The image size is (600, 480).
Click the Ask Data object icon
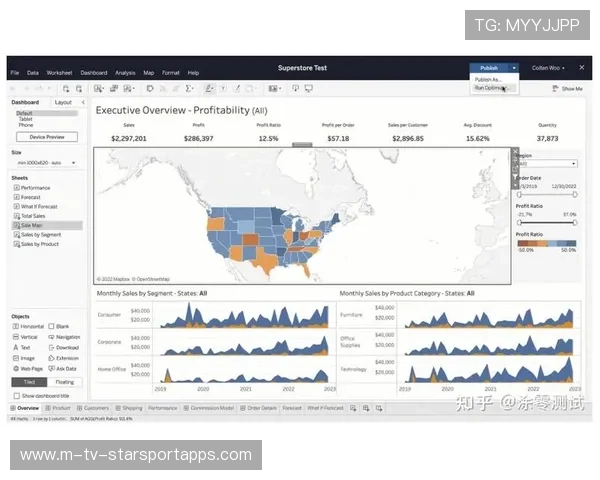[x=51, y=368]
